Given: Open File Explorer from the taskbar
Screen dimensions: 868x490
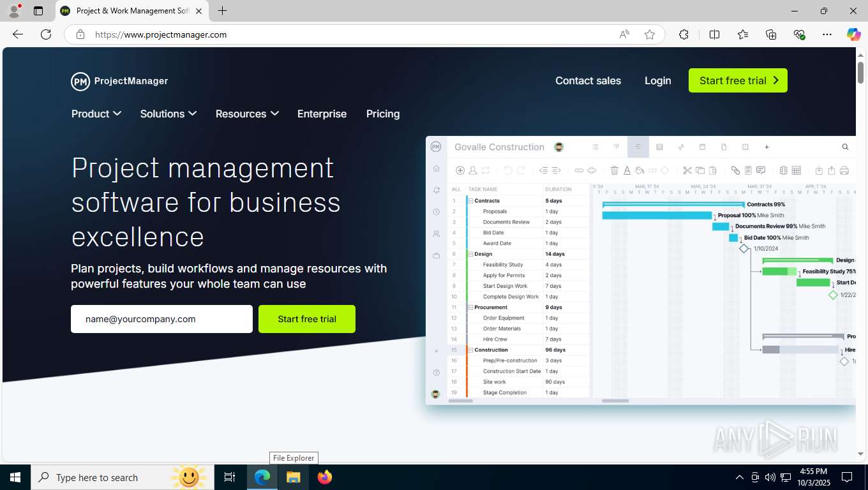Looking at the screenshot, I should click(293, 477).
